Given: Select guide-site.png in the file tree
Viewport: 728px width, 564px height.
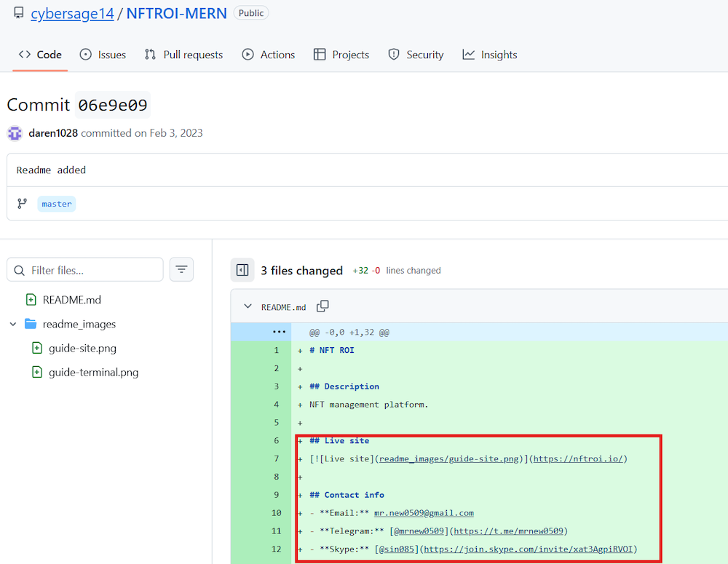Looking at the screenshot, I should click(82, 348).
